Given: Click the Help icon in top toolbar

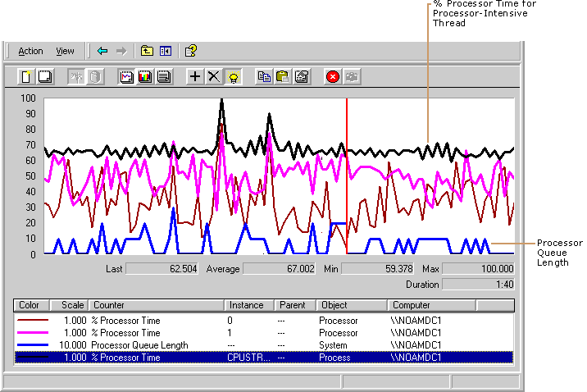Looking at the screenshot, I should click(x=190, y=51).
